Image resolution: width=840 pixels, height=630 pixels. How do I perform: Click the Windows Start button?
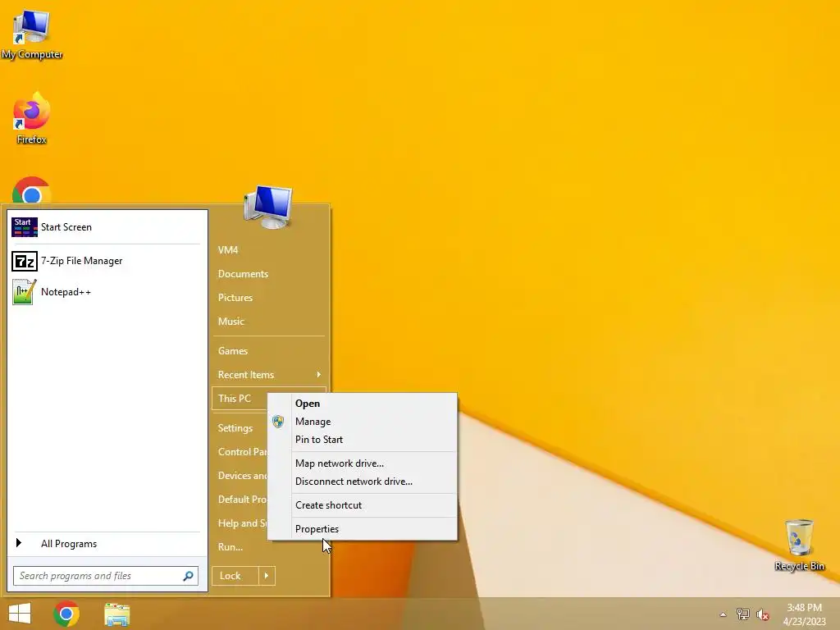20,614
